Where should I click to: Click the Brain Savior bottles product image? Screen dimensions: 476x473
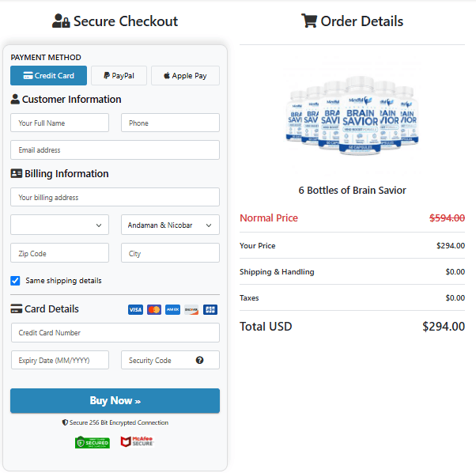click(x=352, y=115)
